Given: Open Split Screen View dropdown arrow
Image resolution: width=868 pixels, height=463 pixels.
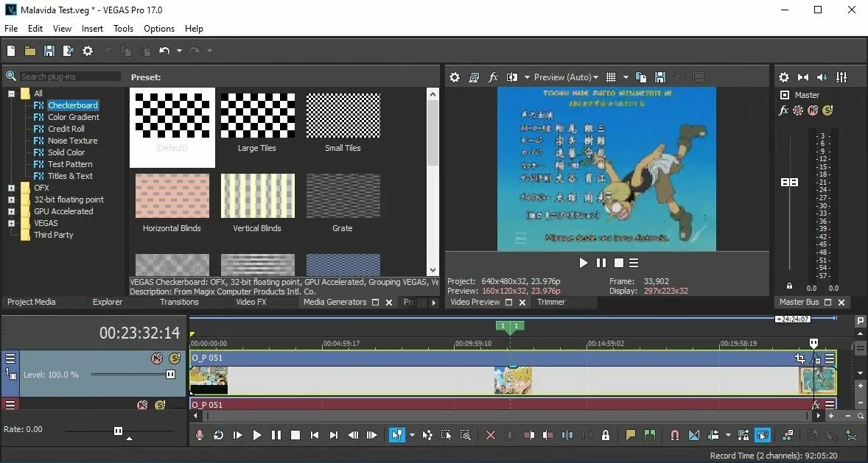Looking at the screenshot, I should (527, 77).
